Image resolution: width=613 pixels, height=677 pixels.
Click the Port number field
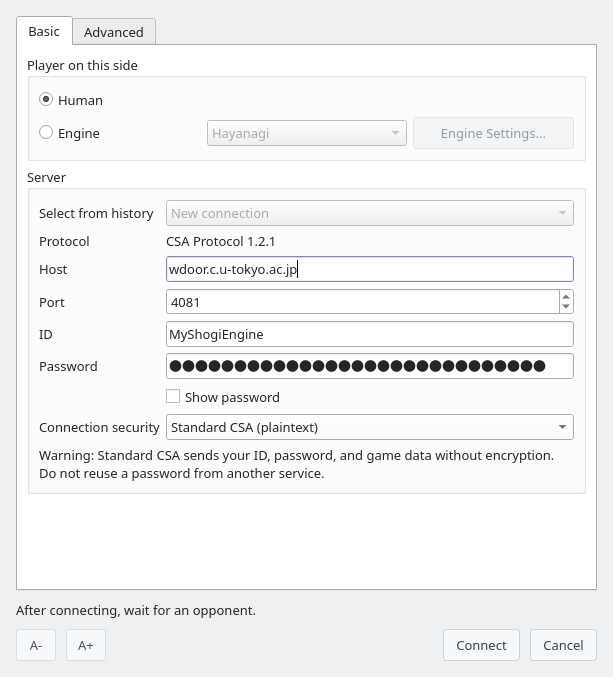point(363,302)
